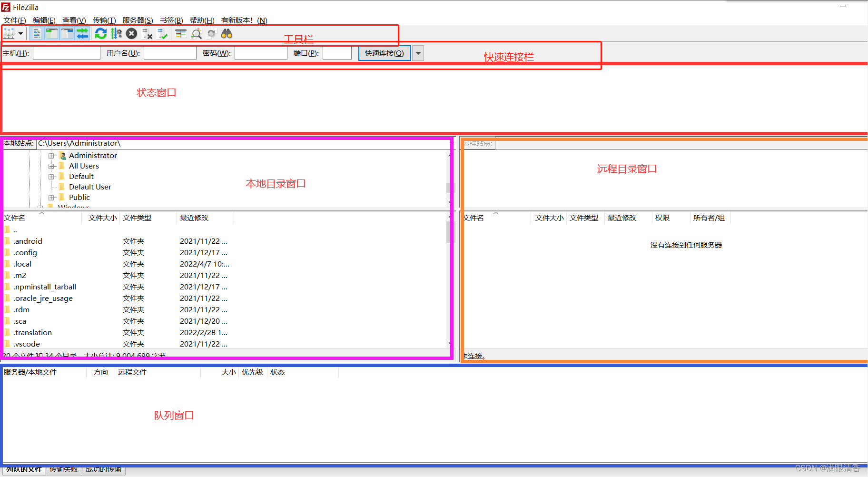The height and width of the screenshot is (477, 868).
Task: Open the 编辑(E) menu
Action: [44, 20]
